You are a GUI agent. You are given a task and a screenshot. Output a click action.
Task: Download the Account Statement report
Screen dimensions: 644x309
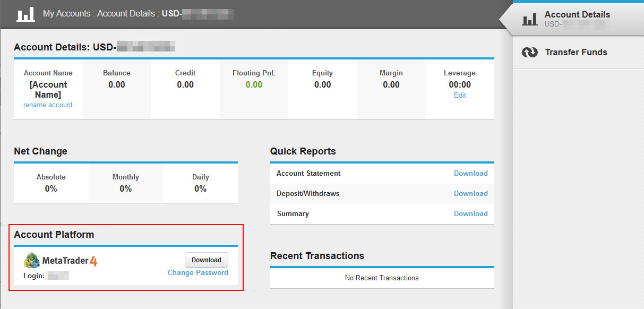(470, 174)
